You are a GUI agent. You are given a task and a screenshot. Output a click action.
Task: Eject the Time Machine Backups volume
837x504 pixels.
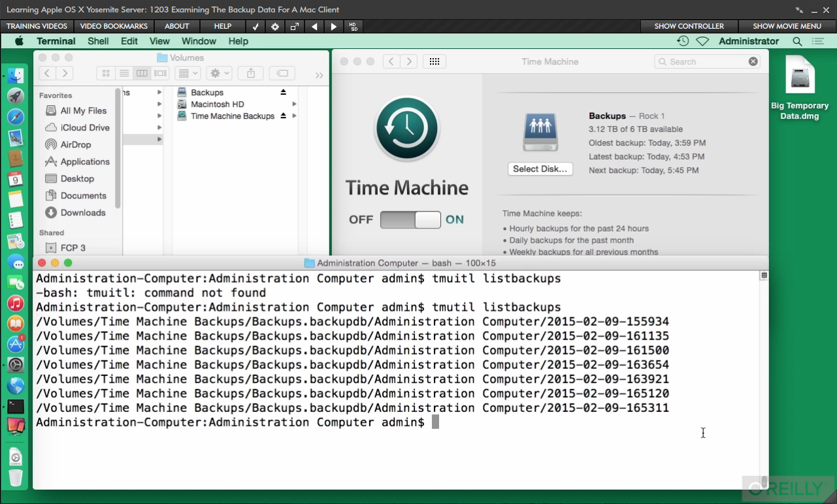coord(284,116)
